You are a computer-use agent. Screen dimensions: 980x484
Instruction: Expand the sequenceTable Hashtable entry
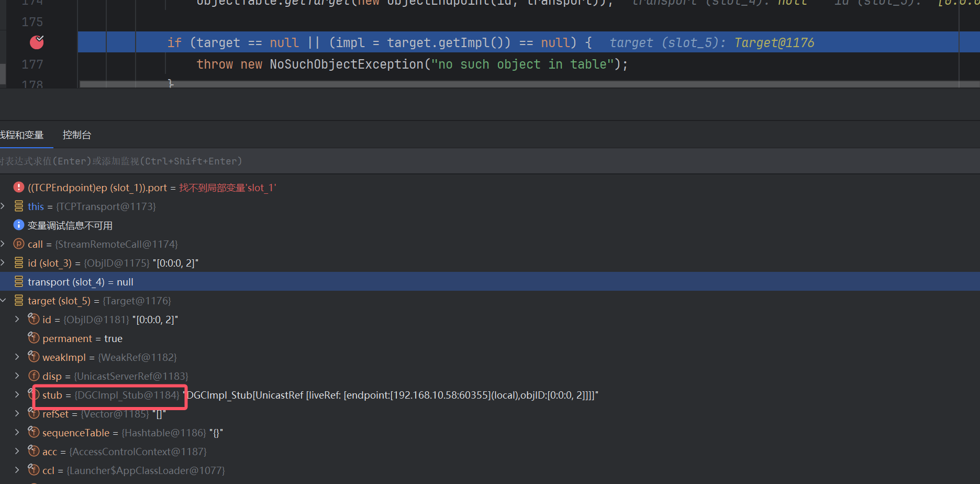(x=17, y=432)
